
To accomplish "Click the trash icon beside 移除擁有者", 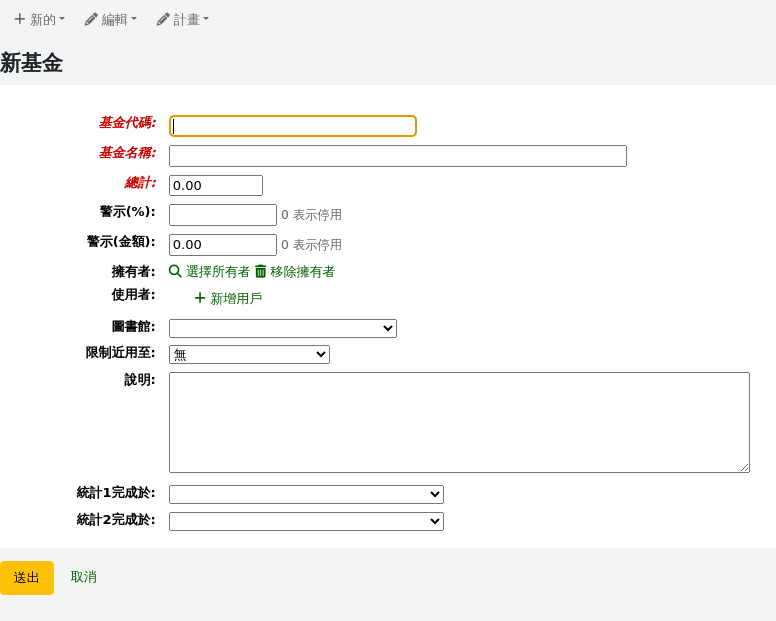I will [260, 271].
